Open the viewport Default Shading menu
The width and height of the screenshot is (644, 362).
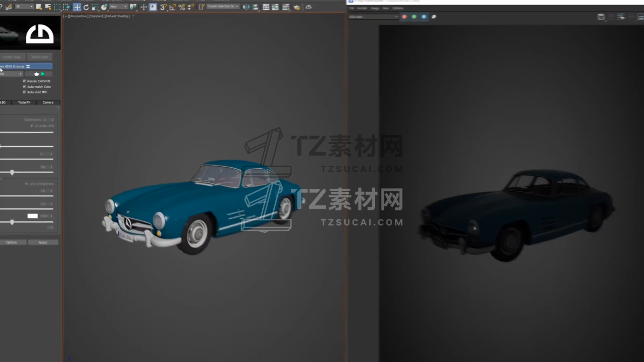[117, 16]
